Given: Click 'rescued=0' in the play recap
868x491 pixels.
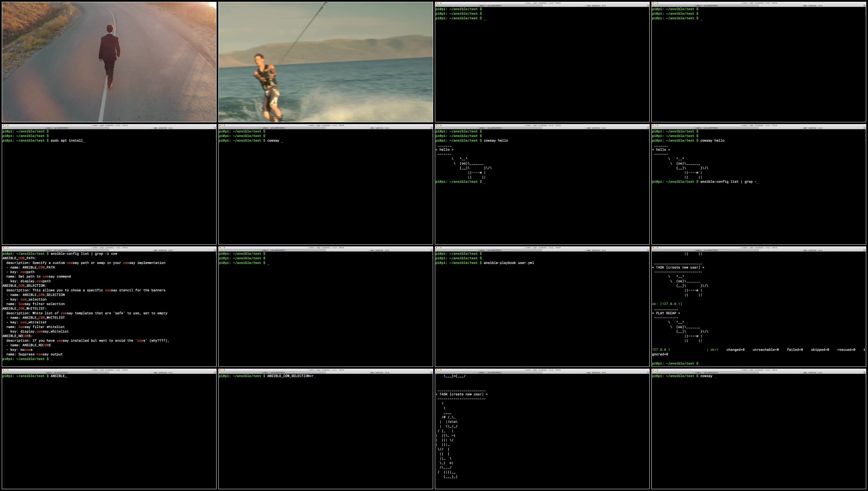Looking at the screenshot, I should click(846, 350).
